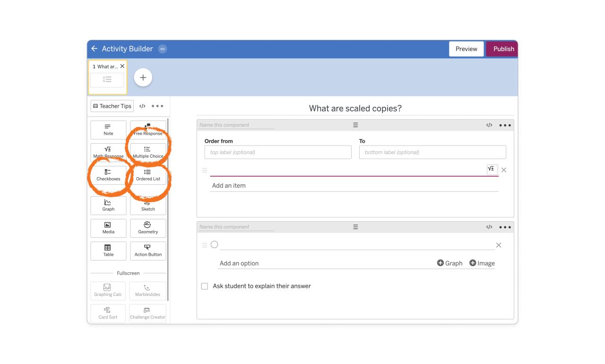Viewport: 605px width, 364px height.
Task: Insert a Table component
Action: pos(108,251)
